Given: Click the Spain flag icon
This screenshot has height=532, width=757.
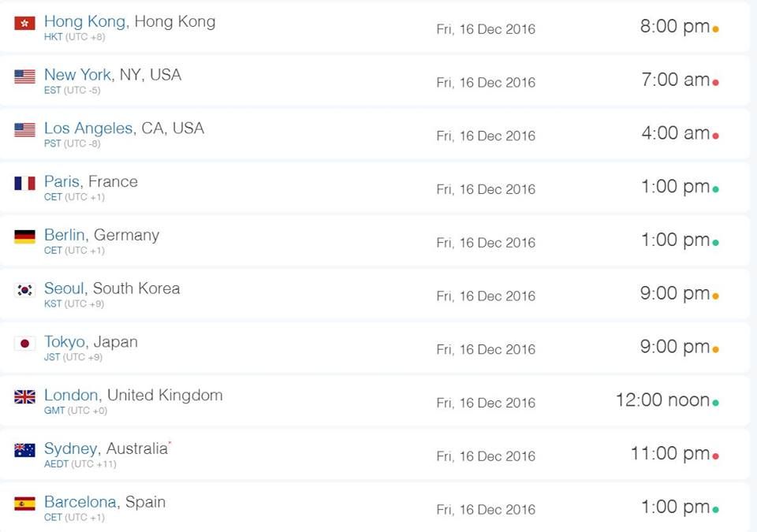Looking at the screenshot, I should coord(24,504).
